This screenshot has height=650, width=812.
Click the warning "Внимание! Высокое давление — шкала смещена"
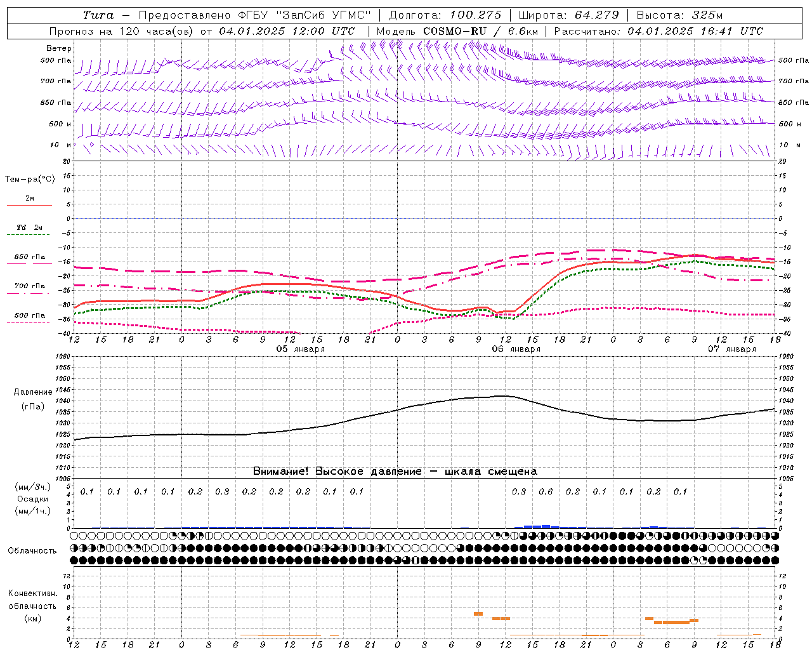click(x=395, y=472)
